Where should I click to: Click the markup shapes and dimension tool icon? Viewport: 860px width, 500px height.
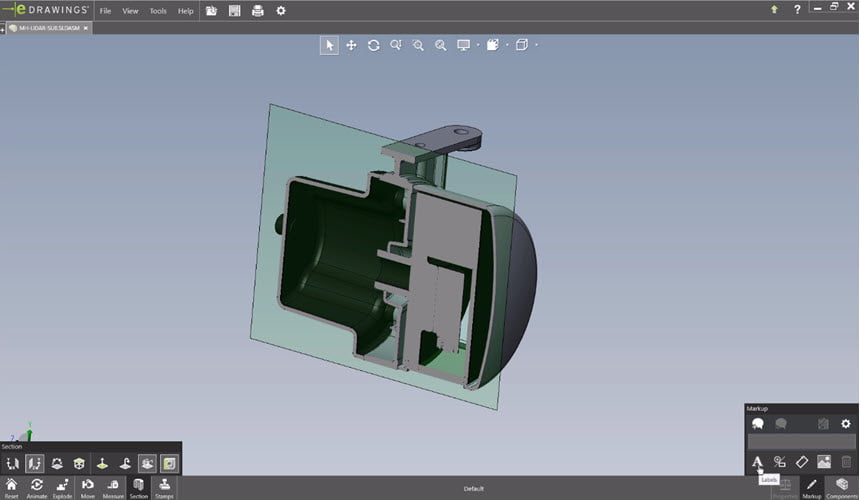pyautogui.click(x=779, y=462)
